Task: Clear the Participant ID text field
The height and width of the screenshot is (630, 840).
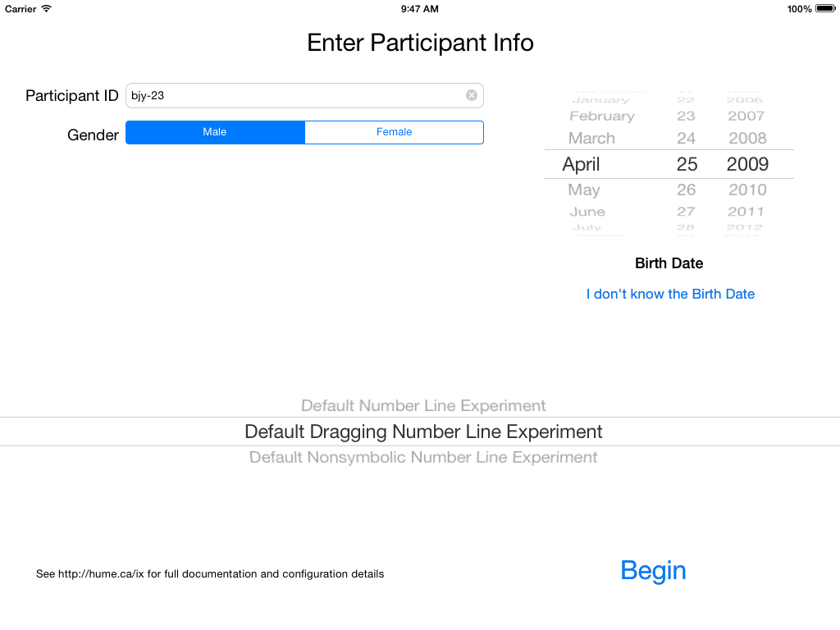Action: [472, 95]
